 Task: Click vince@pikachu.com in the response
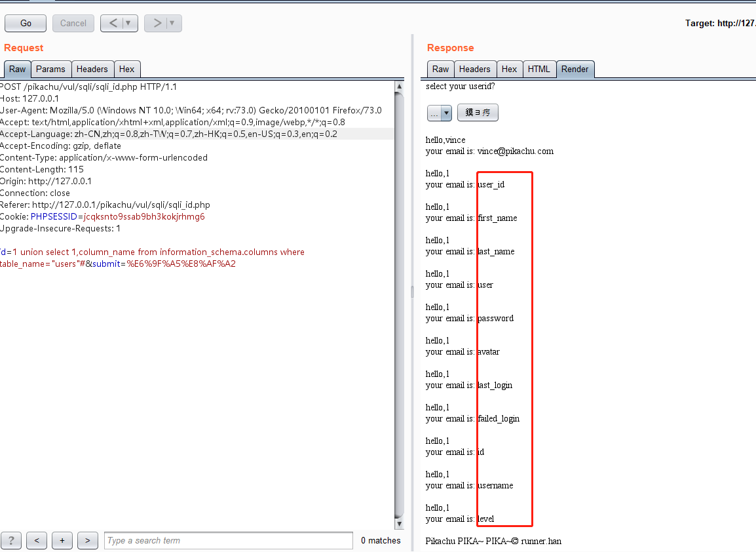click(x=516, y=151)
